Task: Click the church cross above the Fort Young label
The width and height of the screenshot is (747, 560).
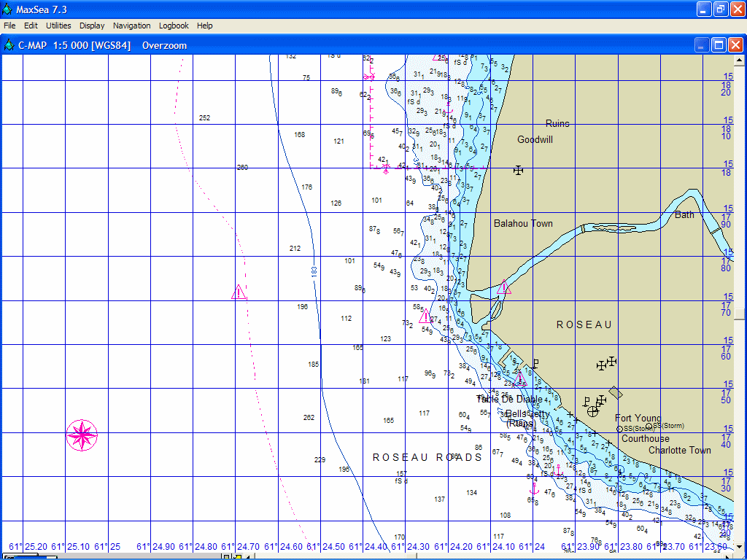Action: click(602, 400)
